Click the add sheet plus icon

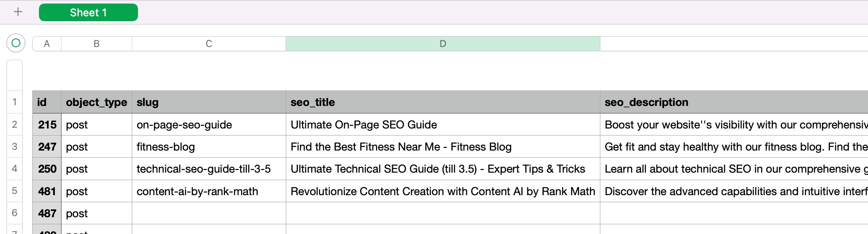(x=18, y=12)
